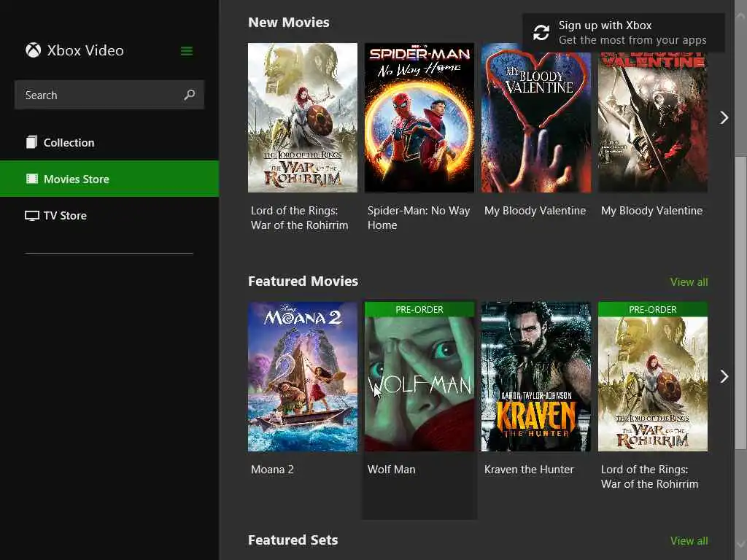Click title text 'Moana 2'

point(272,470)
